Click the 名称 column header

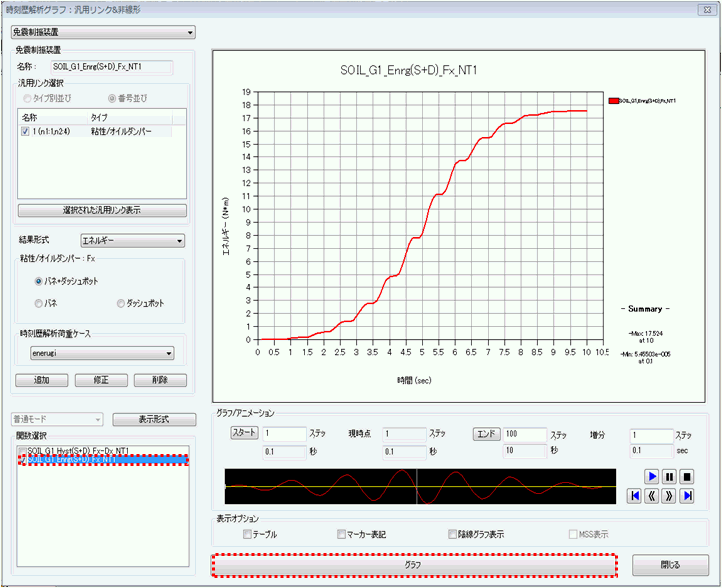[52, 118]
